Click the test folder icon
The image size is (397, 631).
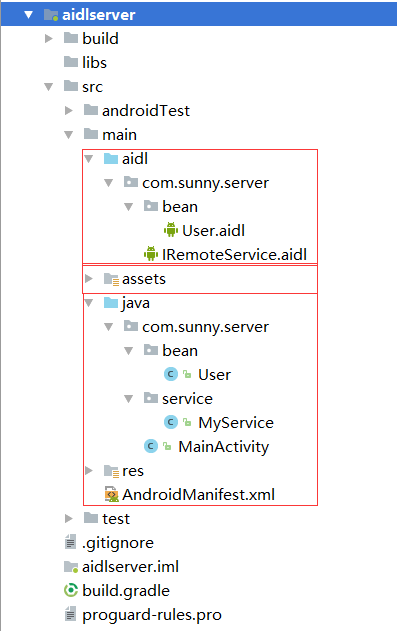pyautogui.click(x=91, y=518)
